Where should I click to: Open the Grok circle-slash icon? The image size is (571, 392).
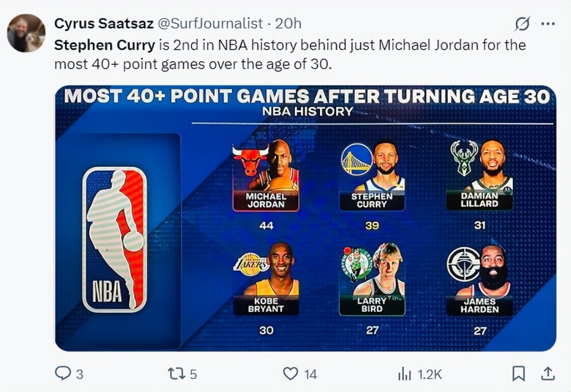(522, 24)
